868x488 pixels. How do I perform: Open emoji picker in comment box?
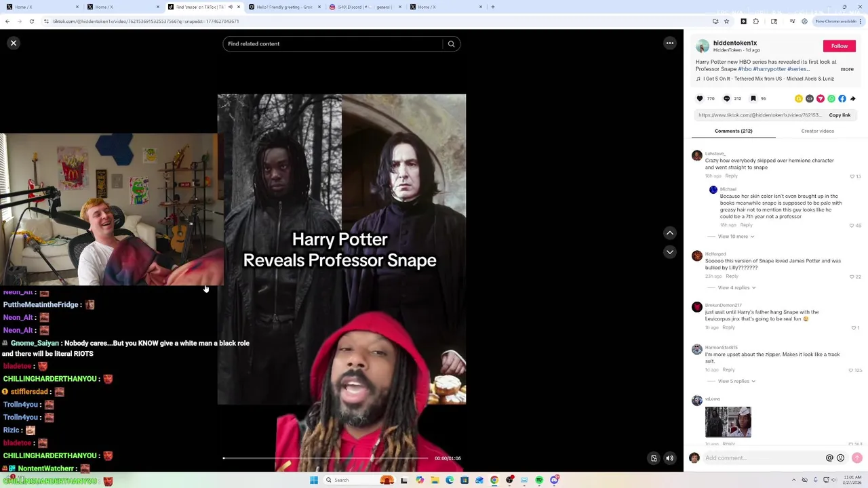tap(841, 458)
